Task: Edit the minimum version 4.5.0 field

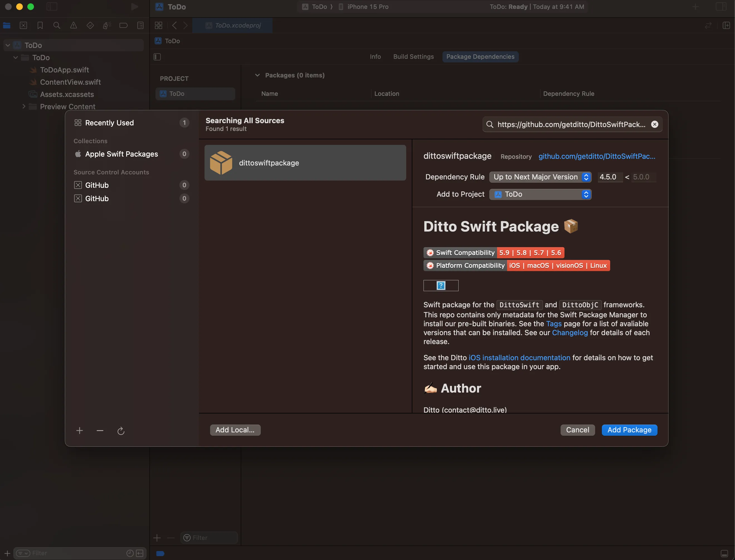Action: [610, 177]
